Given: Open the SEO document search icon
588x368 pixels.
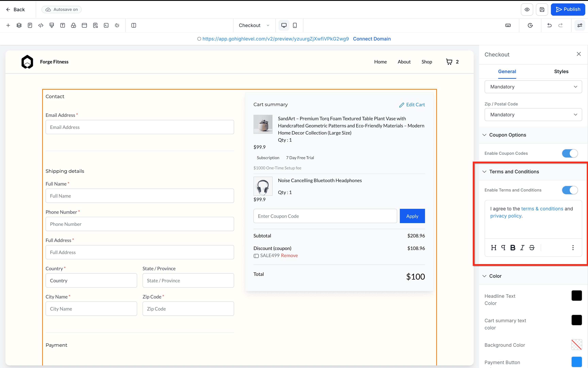Looking at the screenshot, I should click(95, 25).
